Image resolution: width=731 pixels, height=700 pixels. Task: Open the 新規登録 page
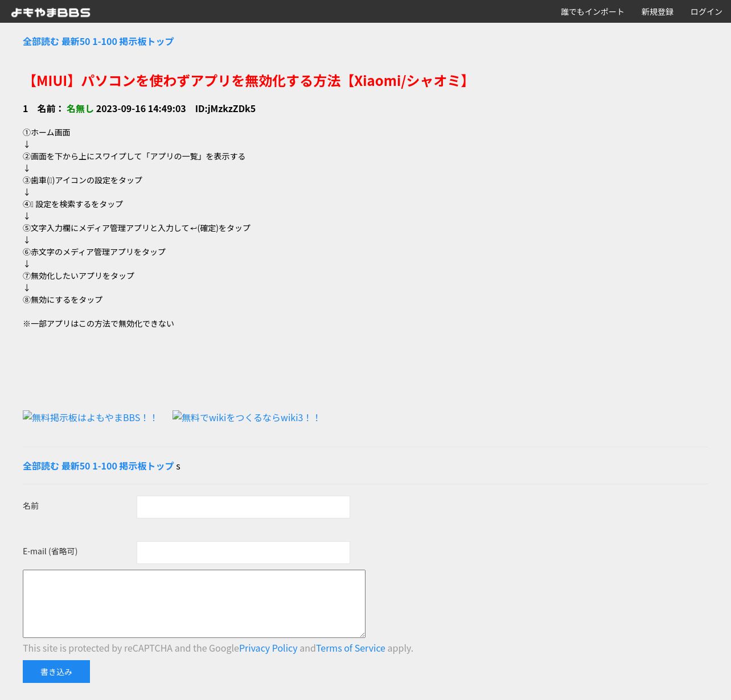click(x=657, y=12)
